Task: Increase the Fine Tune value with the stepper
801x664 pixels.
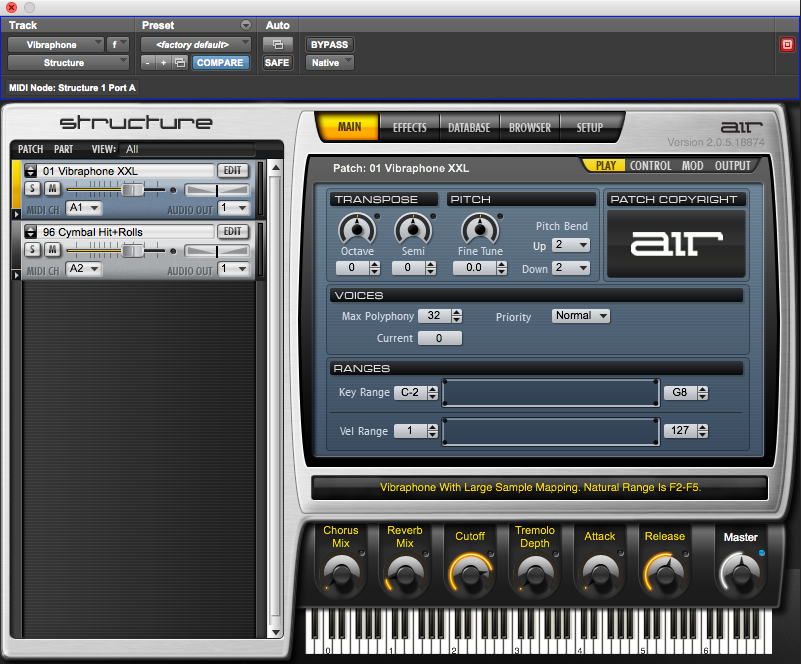Action: 502,264
